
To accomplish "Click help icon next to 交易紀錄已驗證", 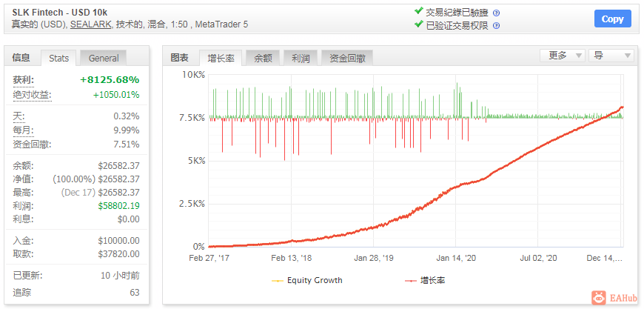I will (496, 13).
